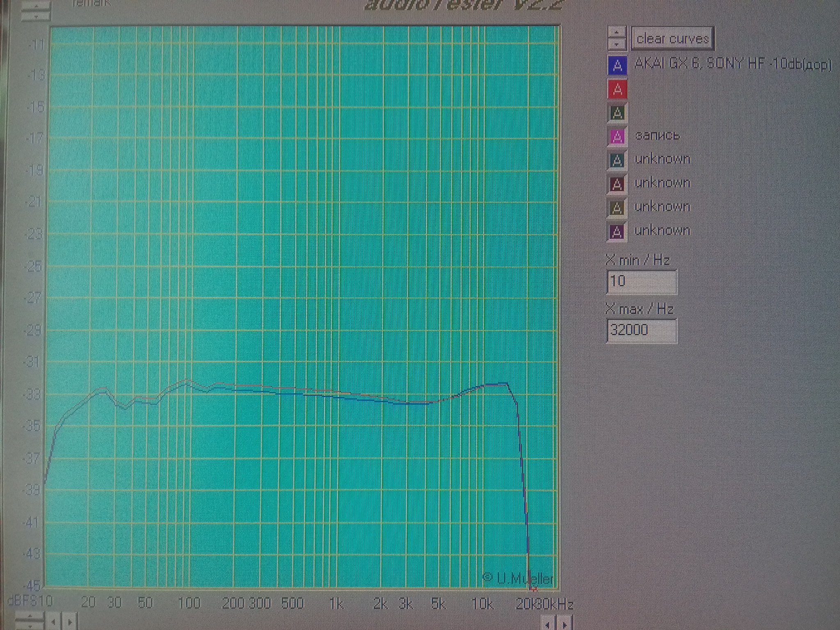Click the olive third unknown curve icon
This screenshot has height=630, width=840.
click(x=618, y=208)
